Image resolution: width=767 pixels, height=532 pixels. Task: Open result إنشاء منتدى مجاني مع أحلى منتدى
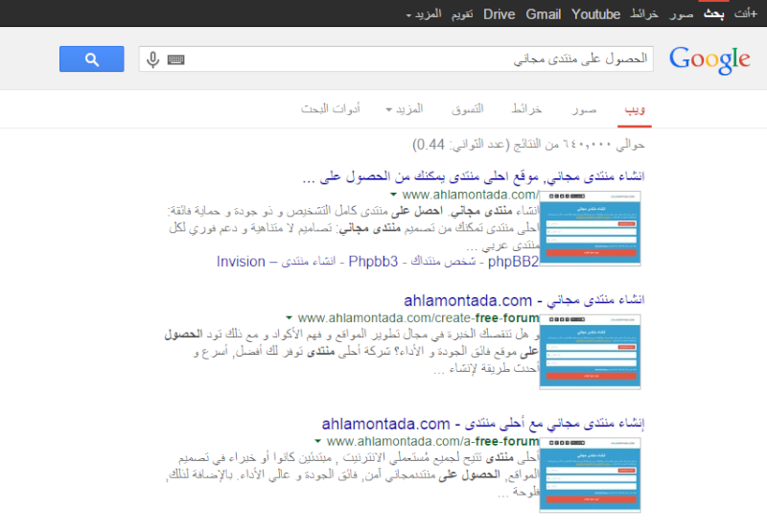(483, 424)
